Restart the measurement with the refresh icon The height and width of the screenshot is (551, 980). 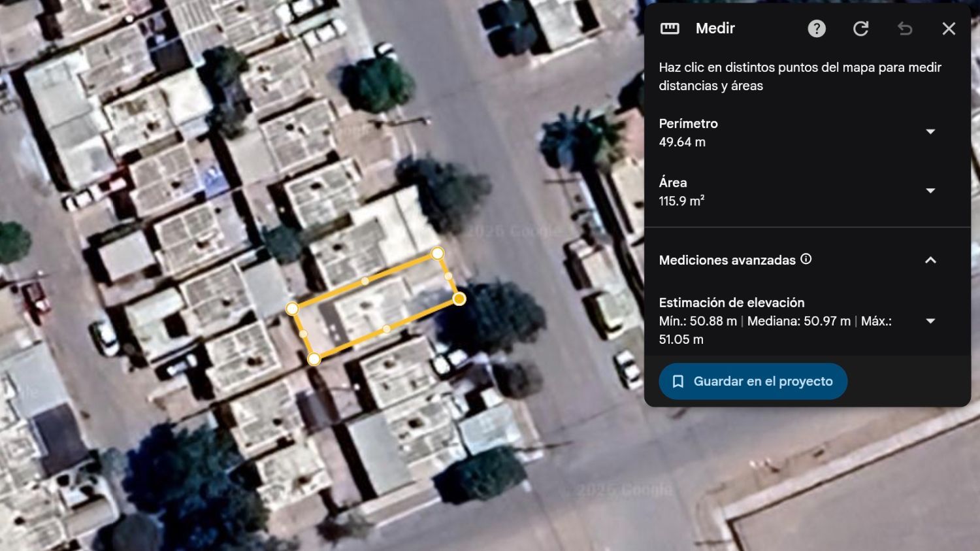click(861, 29)
